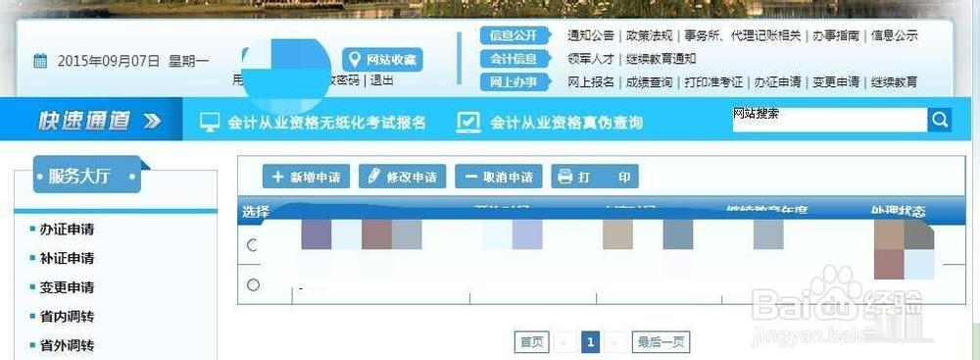Open 省内调转 in the sidebar
This screenshot has height=360, width=980.
pyautogui.click(x=67, y=316)
